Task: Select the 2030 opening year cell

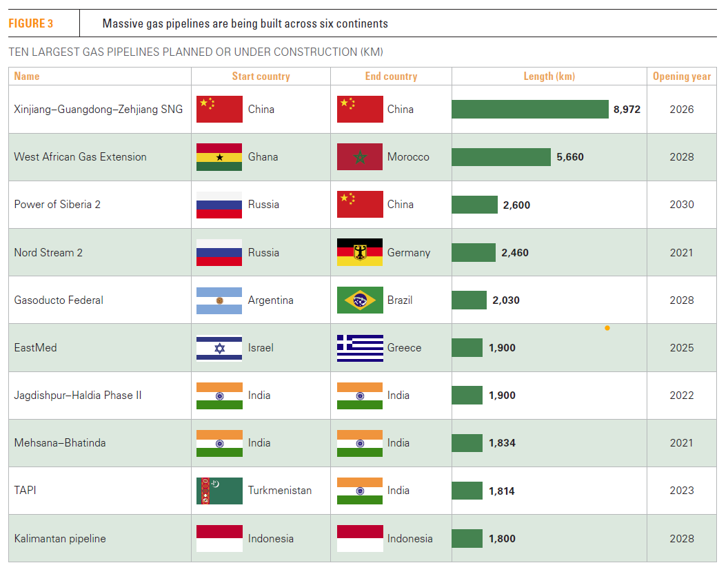Action: [681, 205]
